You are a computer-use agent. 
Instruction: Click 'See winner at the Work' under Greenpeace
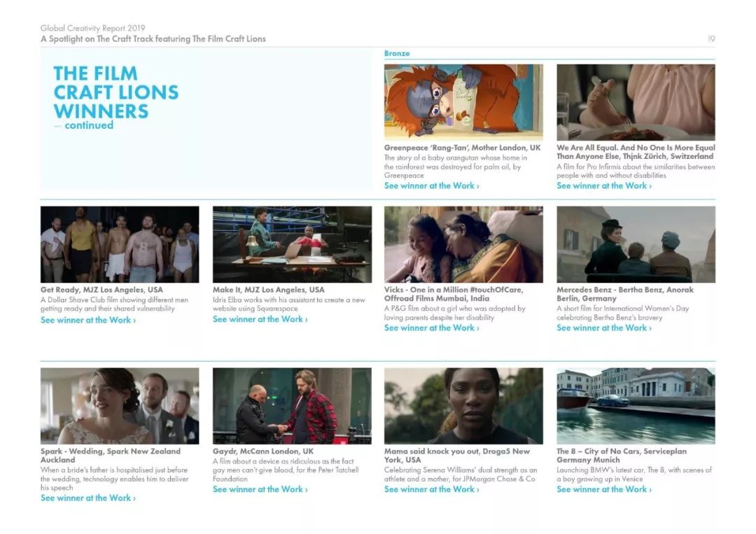tap(431, 185)
